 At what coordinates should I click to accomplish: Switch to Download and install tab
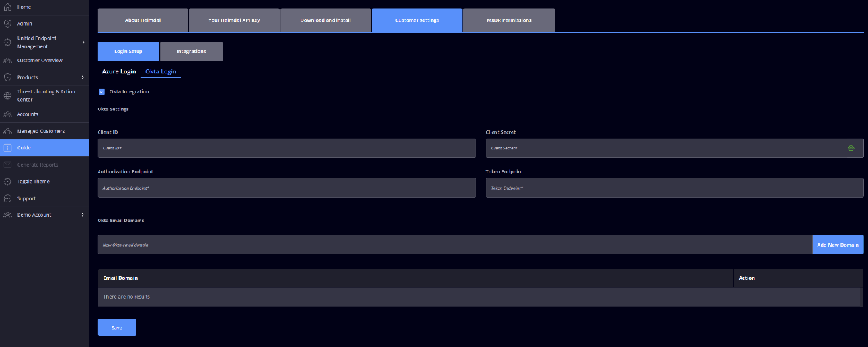click(325, 20)
